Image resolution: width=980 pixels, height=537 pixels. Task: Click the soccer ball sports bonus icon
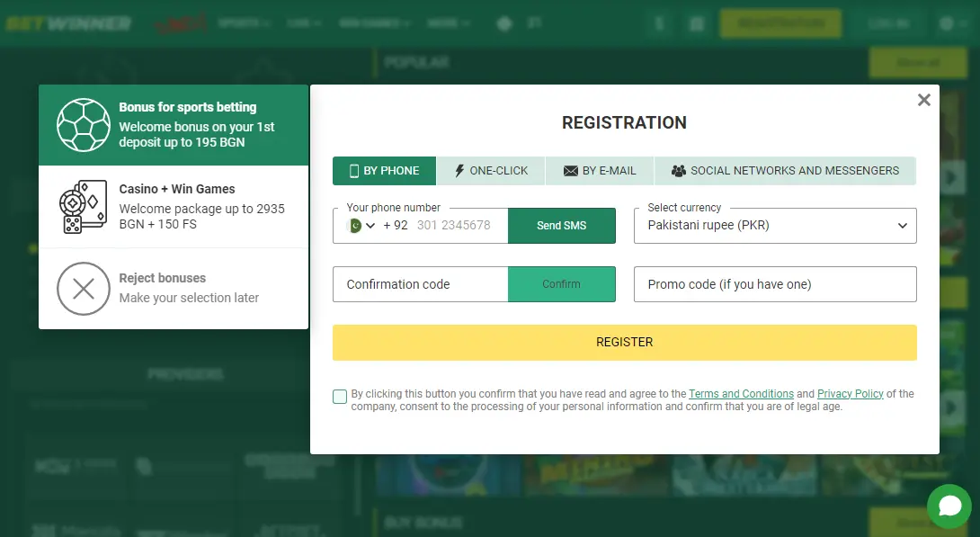(84, 125)
